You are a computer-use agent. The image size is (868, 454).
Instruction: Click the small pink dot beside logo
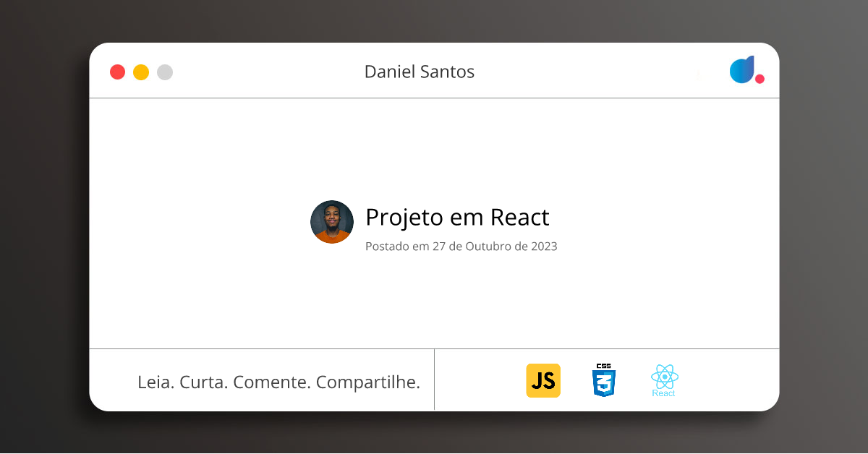(x=759, y=79)
